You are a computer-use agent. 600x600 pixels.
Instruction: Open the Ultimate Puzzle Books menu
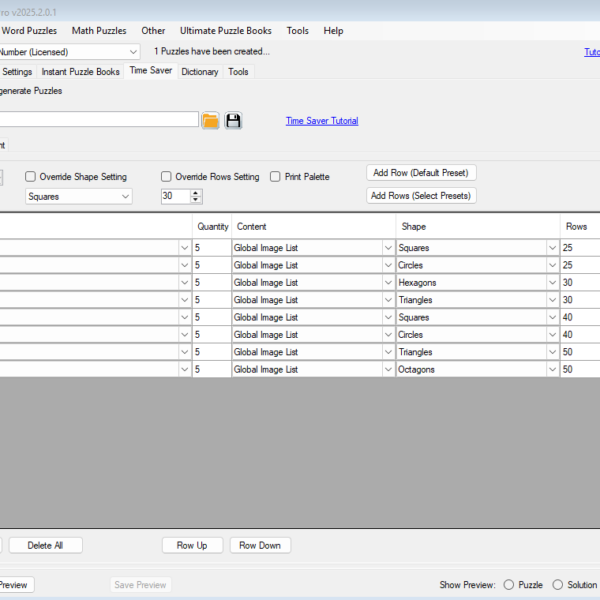pyautogui.click(x=225, y=31)
